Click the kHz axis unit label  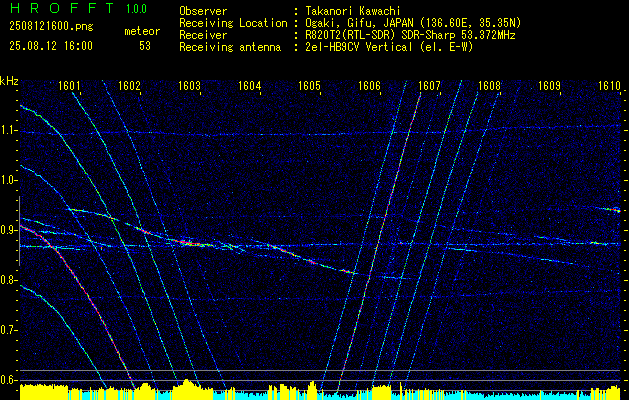pyautogui.click(x=9, y=81)
